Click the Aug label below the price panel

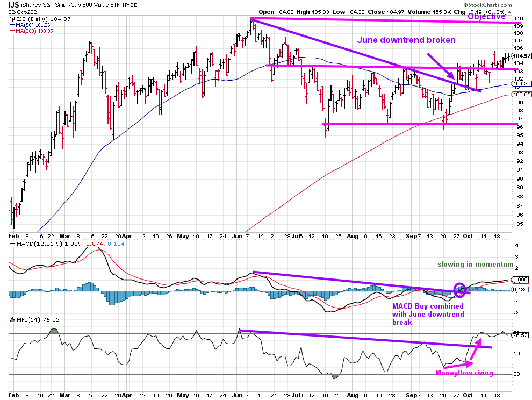[x=353, y=237]
